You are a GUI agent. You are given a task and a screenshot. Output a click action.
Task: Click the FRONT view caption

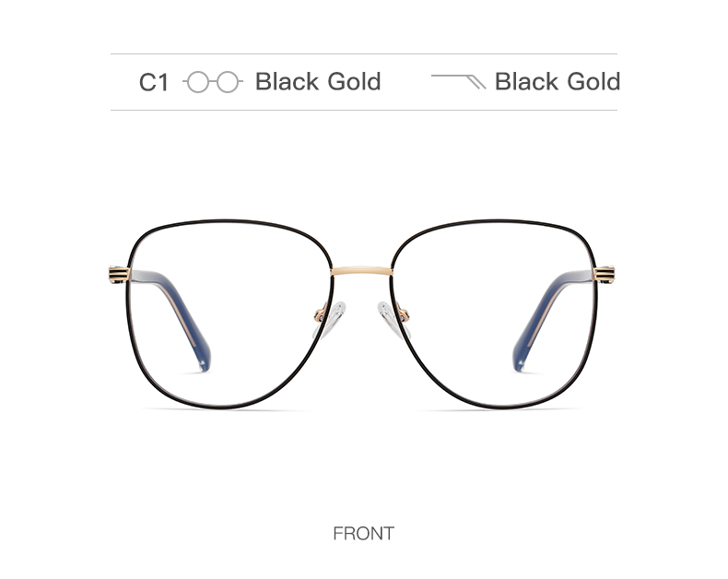click(363, 534)
